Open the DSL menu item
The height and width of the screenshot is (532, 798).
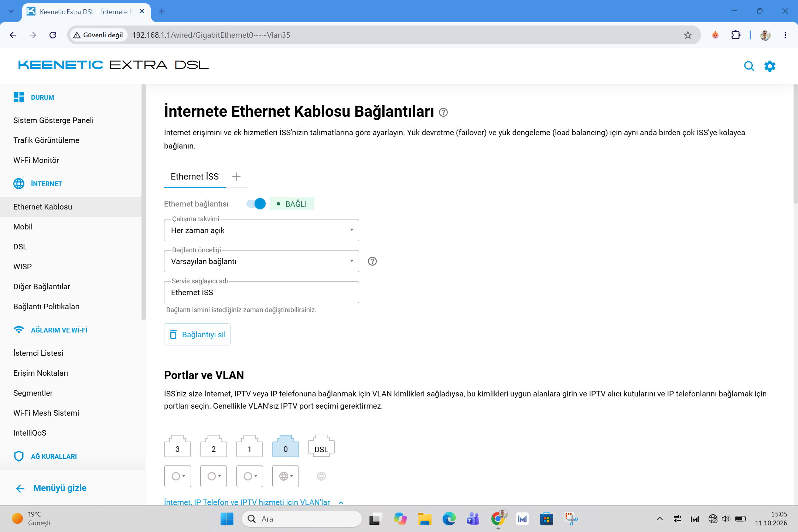(x=20, y=247)
